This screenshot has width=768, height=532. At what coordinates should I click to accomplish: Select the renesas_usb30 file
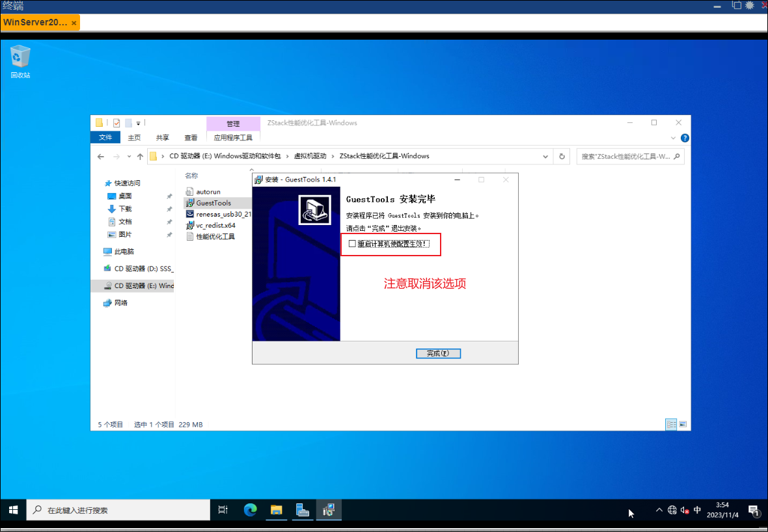point(219,214)
